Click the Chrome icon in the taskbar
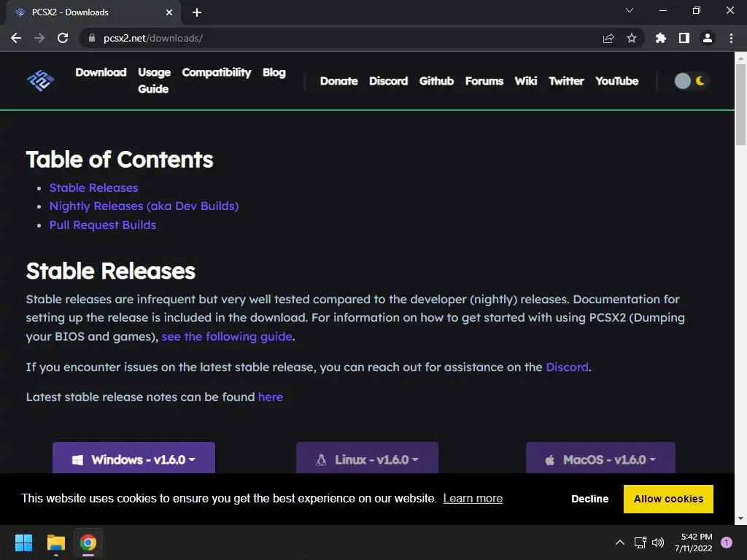747x560 pixels. [88, 542]
